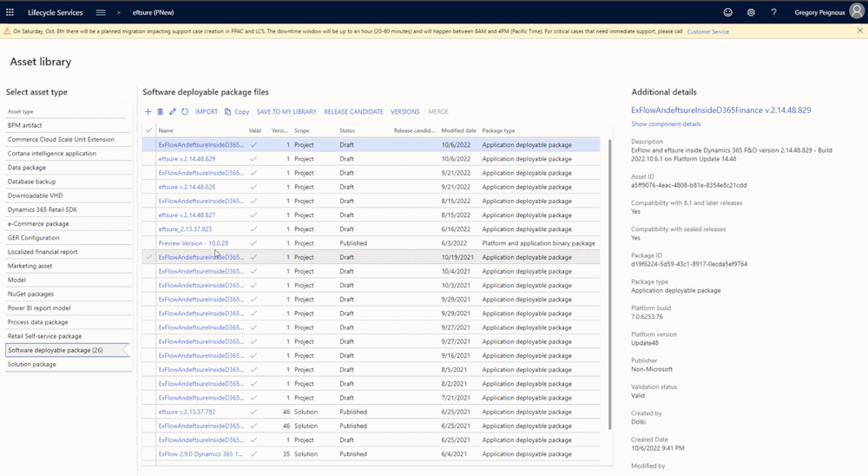
Task: Select Retail Self-service package
Action: pos(69,336)
